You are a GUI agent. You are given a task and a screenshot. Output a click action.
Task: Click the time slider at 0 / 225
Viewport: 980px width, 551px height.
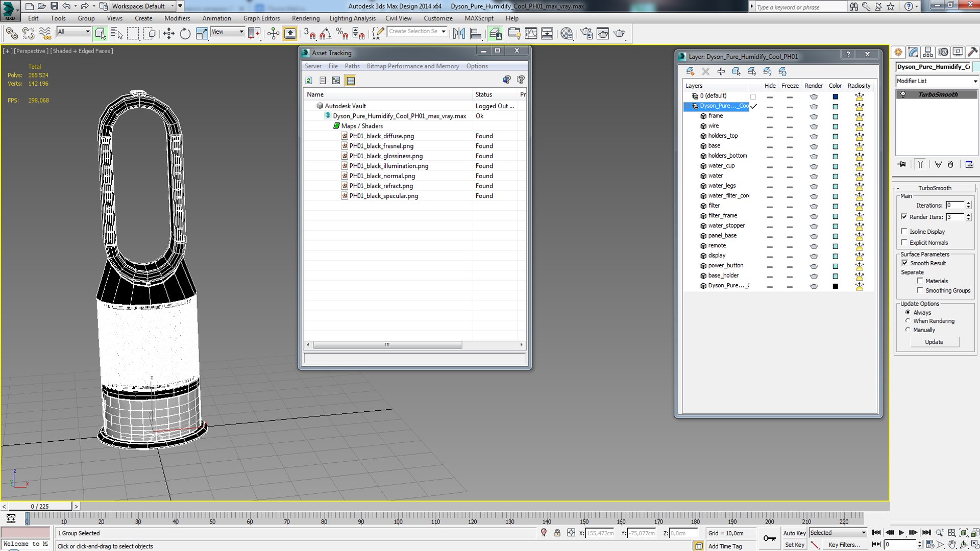click(x=40, y=507)
